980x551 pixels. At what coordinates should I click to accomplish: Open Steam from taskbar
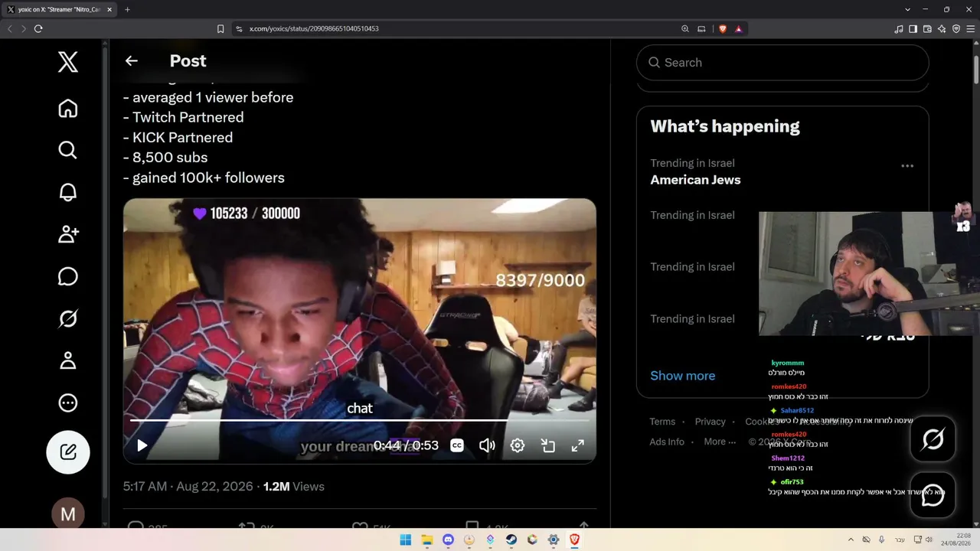tap(511, 540)
